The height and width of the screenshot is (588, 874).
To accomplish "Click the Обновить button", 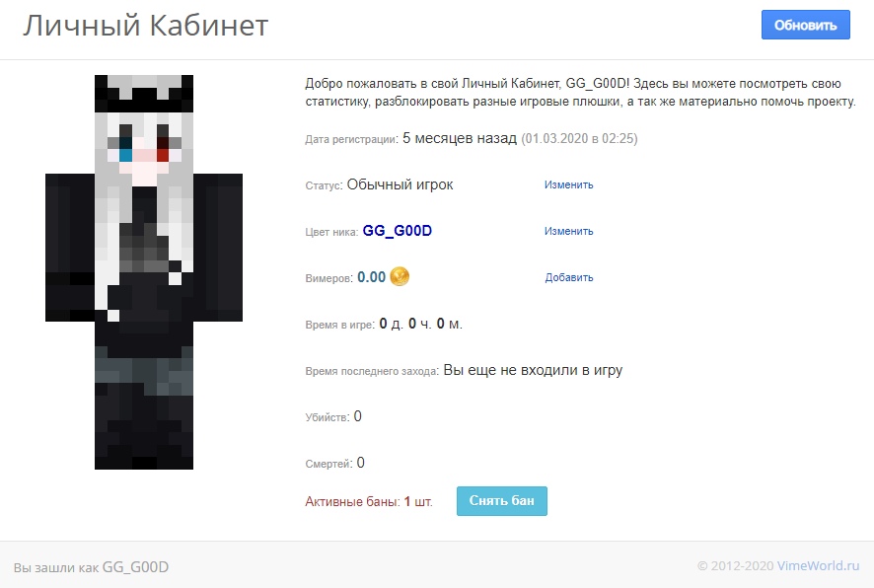I will click(x=805, y=25).
